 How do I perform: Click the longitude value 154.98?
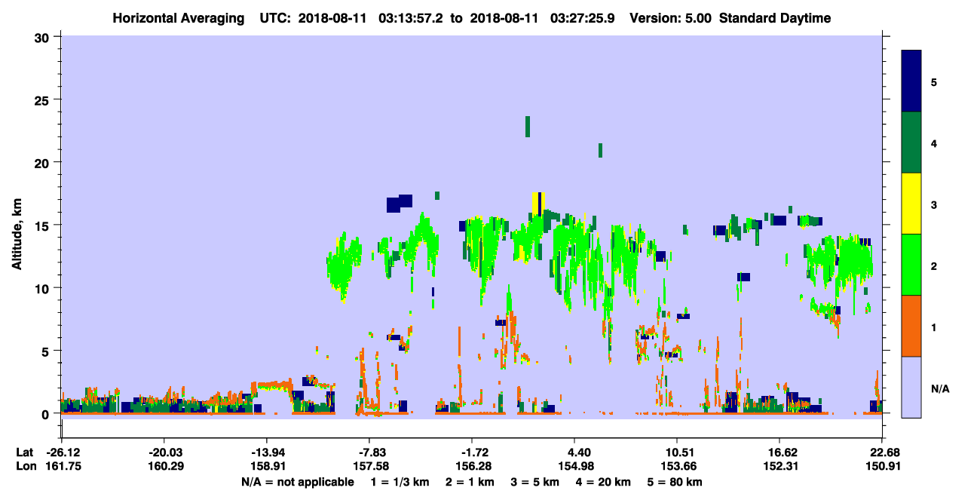click(x=574, y=466)
